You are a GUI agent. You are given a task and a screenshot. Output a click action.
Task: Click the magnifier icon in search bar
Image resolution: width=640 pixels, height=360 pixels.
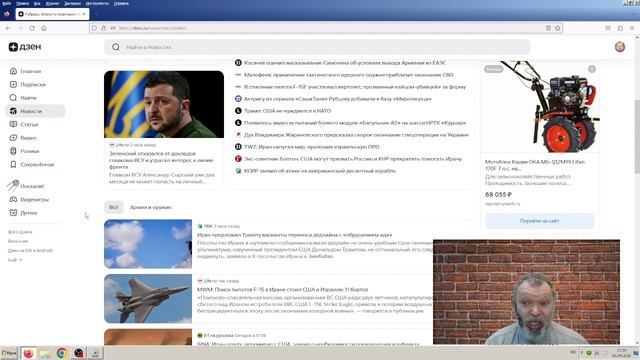tap(116, 47)
